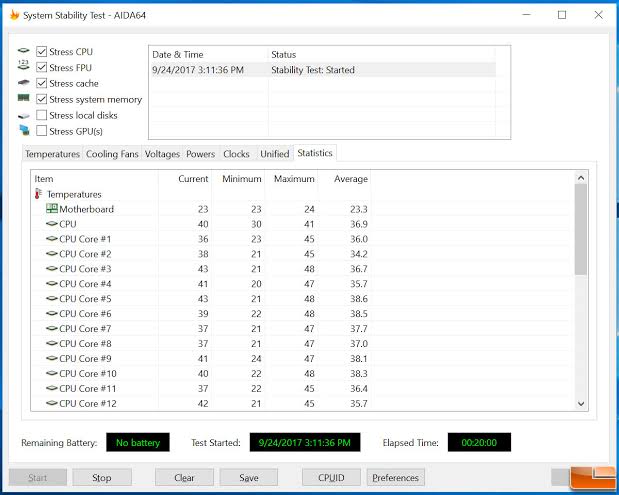This screenshot has height=495, width=619.
Task: Click the Item column header
Action: [95, 179]
